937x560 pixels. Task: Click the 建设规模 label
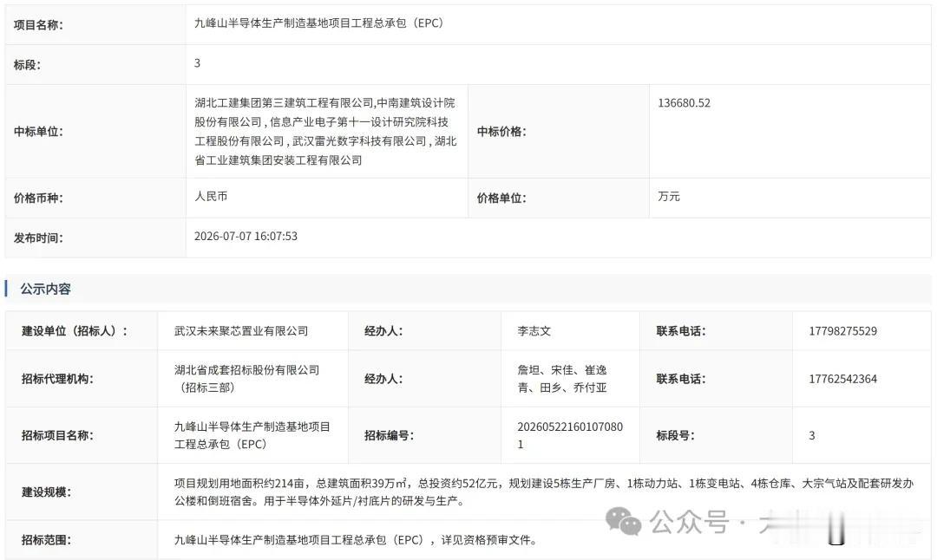point(46,492)
